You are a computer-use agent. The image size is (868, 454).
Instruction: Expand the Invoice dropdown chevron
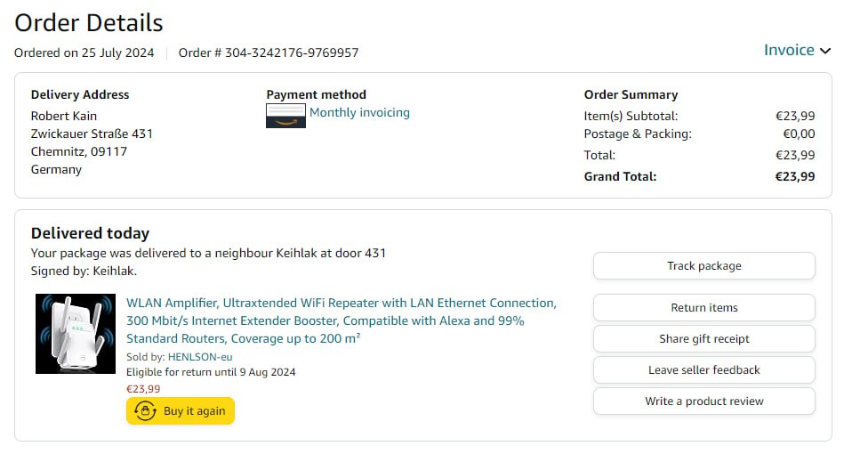point(825,51)
